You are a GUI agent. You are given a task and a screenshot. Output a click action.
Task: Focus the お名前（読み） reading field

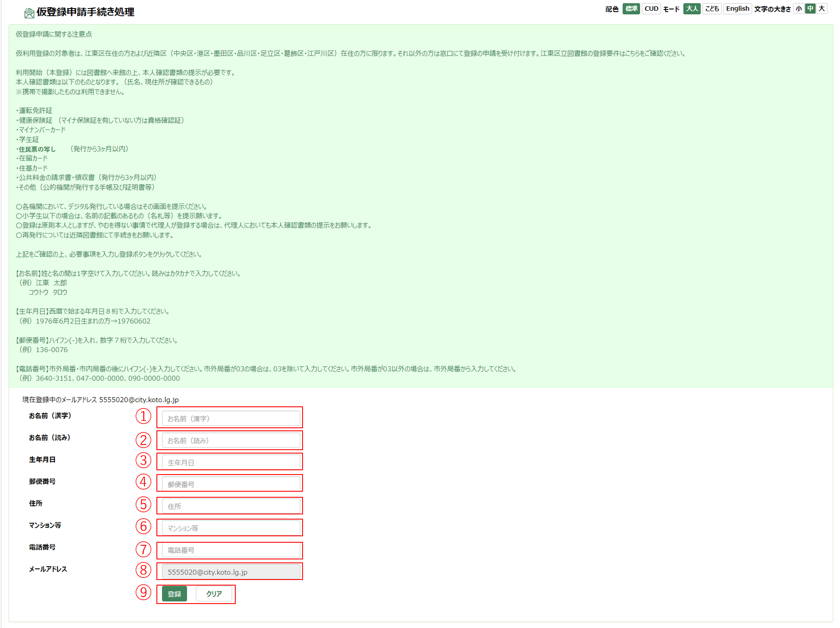coord(231,441)
